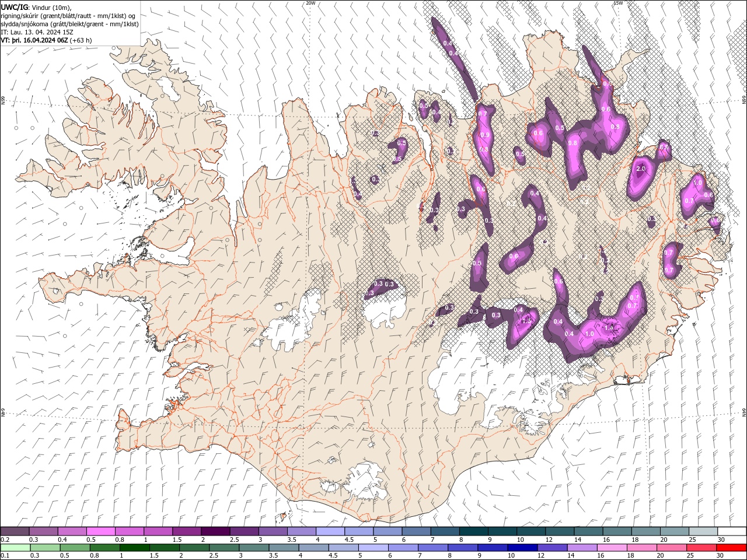Click the '3.5' label in the lower scale

[273, 556]
